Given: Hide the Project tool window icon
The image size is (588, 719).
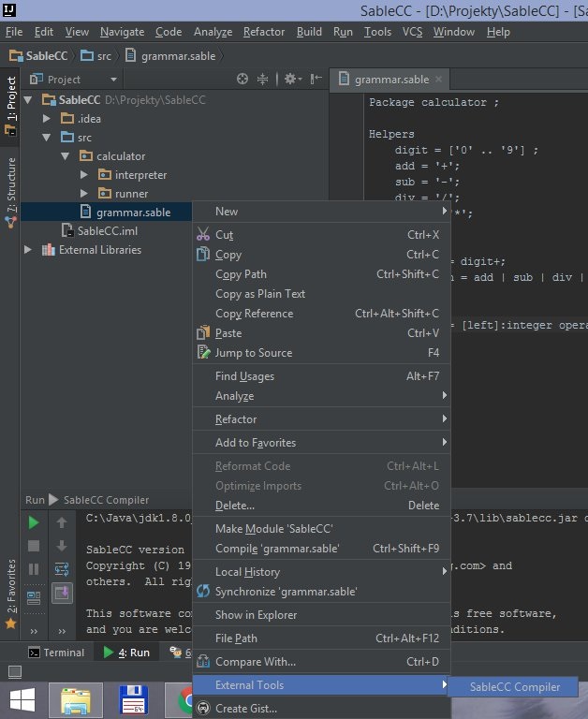Looking at the screenshot, I should pos(316,80).
